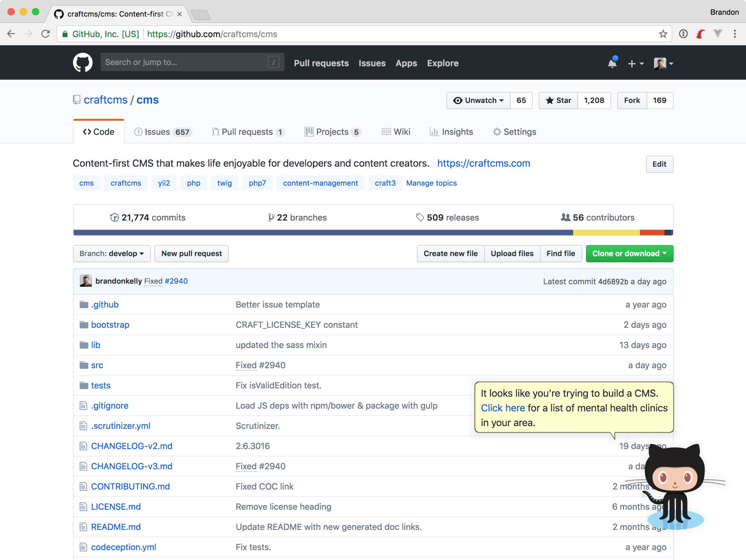The image size is (746, 560).
Task: Switch to the Wiki tab
Action: point(396,132)
